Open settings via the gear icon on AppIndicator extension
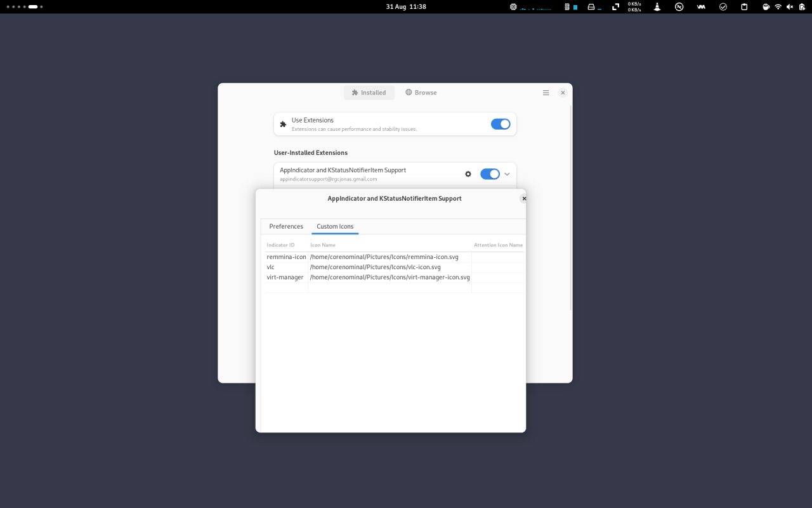Screen dimensions: 812x508 [468, 173]
